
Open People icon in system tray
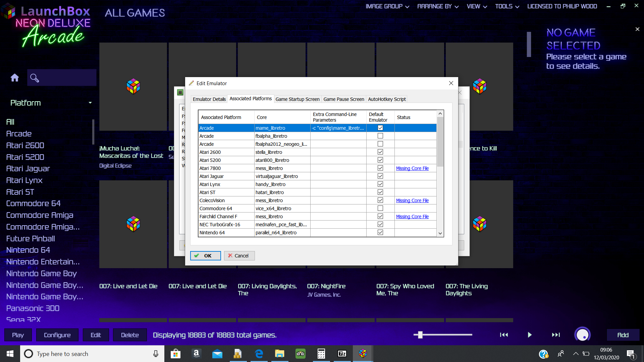tap(560, 354)
